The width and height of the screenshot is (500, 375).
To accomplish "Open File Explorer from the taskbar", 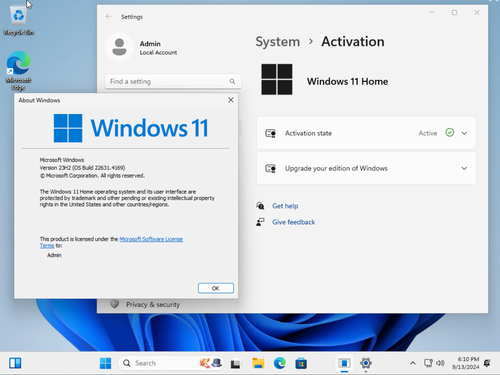I will pos(258,363).
